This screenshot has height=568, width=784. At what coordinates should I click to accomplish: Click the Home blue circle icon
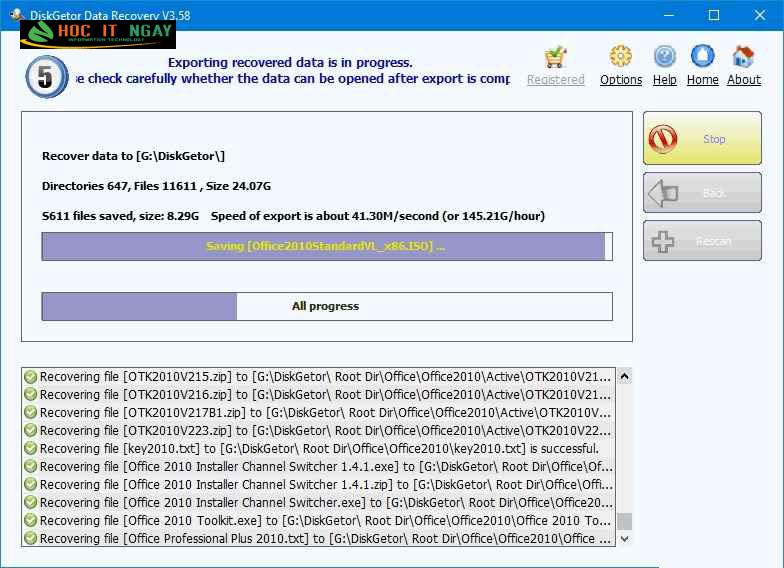tap(702, 56)
